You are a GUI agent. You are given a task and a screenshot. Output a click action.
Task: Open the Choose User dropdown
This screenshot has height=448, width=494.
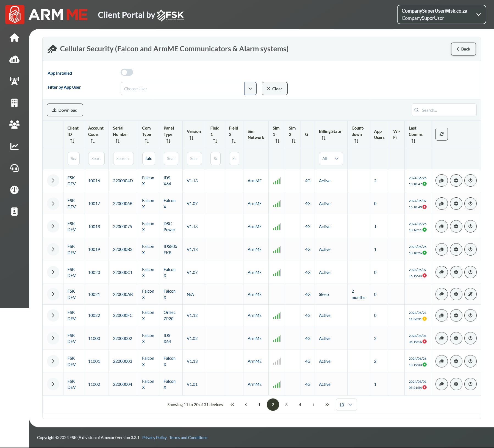point(250,89)
